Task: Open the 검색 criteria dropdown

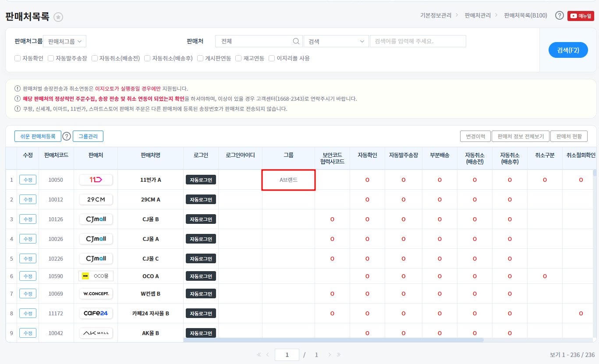Action: tap(336, 41)
